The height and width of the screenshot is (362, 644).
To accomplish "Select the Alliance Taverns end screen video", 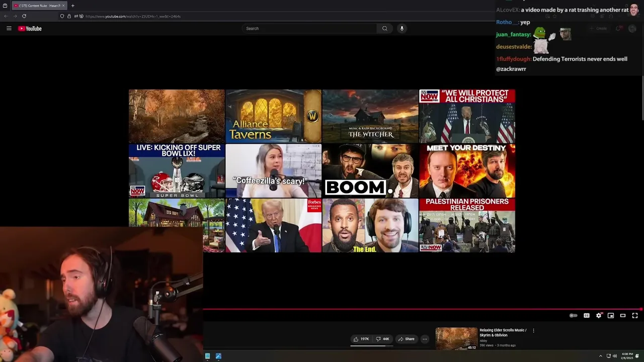I will click(273, 116).
